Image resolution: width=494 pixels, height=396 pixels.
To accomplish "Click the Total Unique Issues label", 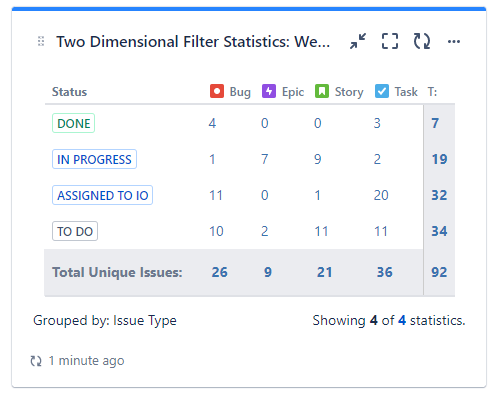I will pyautogui.click(x=117, y=273).
